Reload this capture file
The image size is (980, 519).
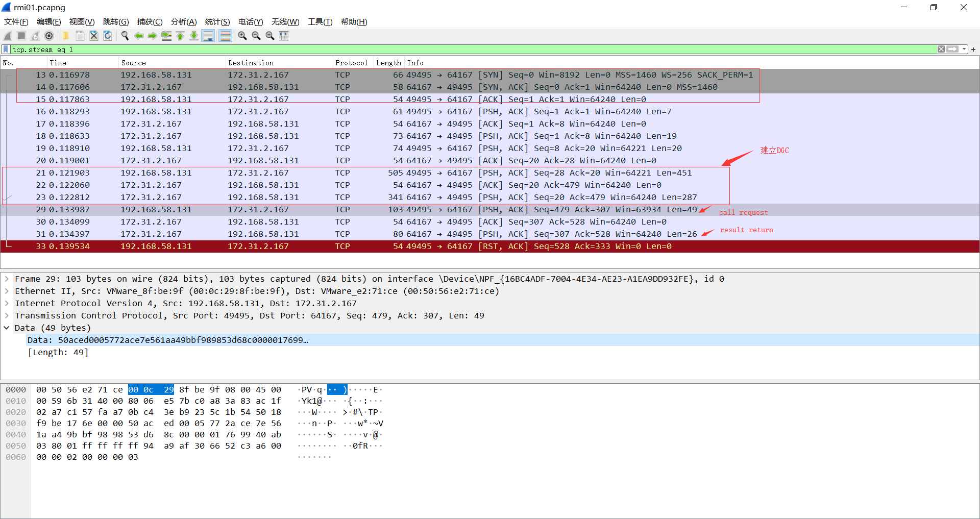(108, 36)
